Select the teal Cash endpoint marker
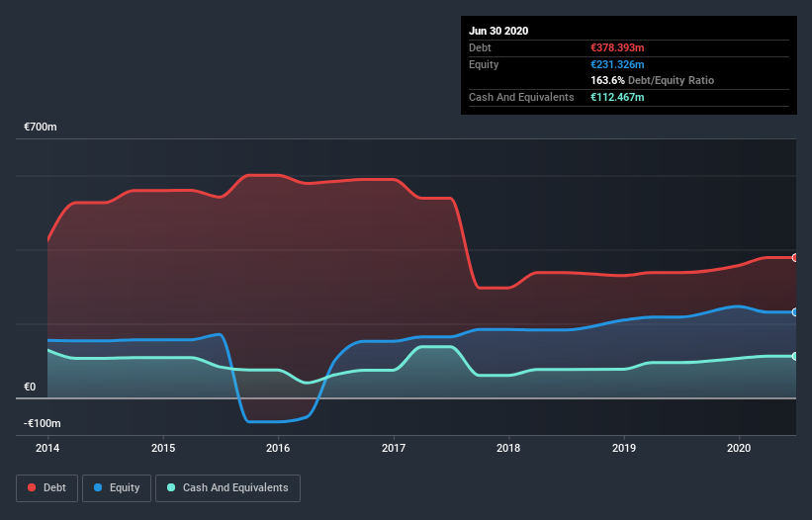812x520 pixels. [795, 357]
